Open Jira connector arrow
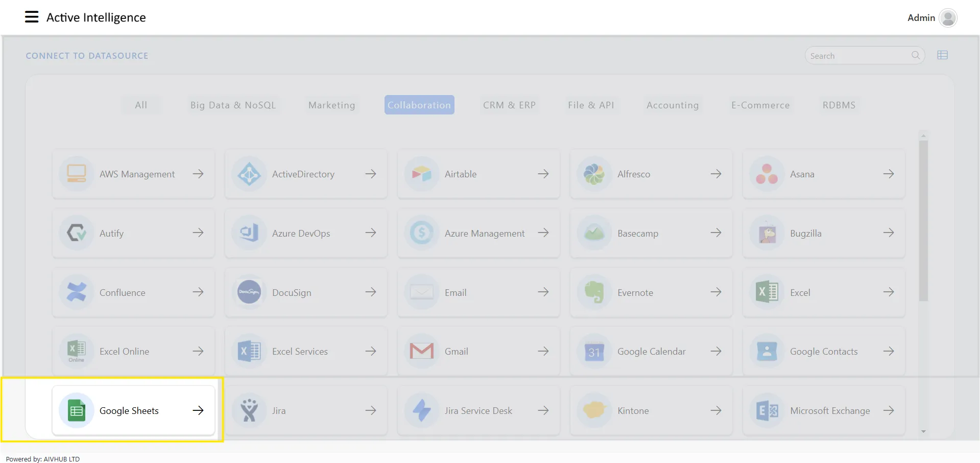 click(x=371, y=410)
